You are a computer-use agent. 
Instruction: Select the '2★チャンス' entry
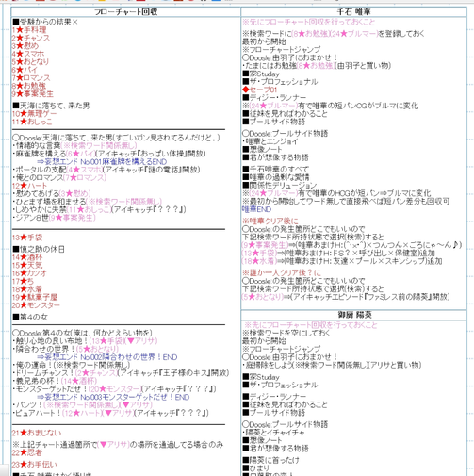click(31, 38)
